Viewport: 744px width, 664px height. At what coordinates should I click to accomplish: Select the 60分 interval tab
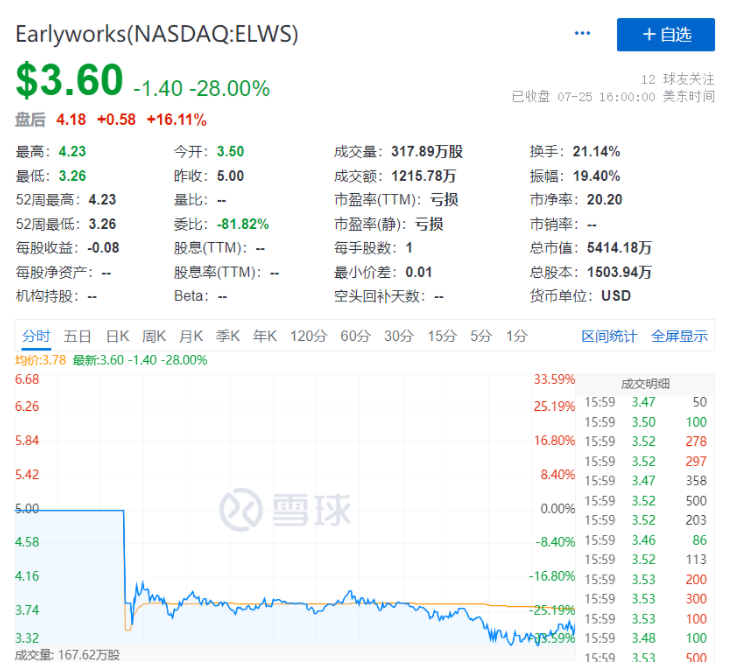point(355,336)
